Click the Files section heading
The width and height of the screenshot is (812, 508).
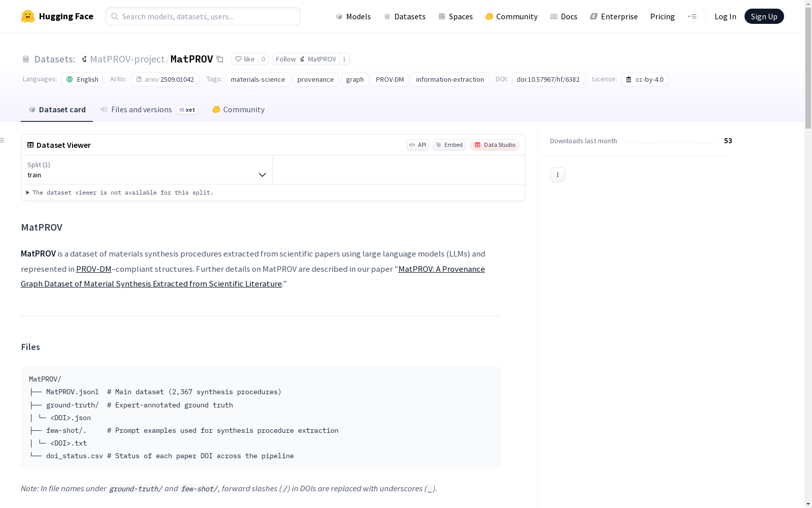[30, 347]
